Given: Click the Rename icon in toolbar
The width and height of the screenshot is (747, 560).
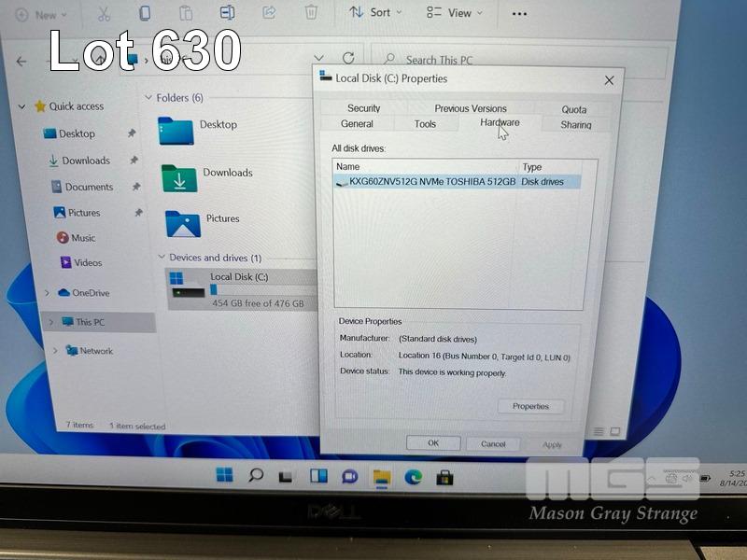Looking at the screenshot, I should [x=227, y=13].
